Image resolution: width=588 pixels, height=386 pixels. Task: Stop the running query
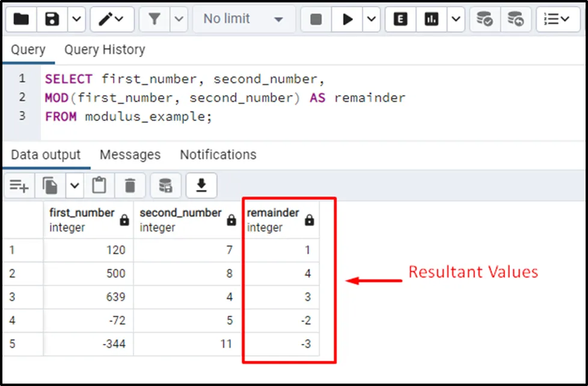(x=316, y=19)
